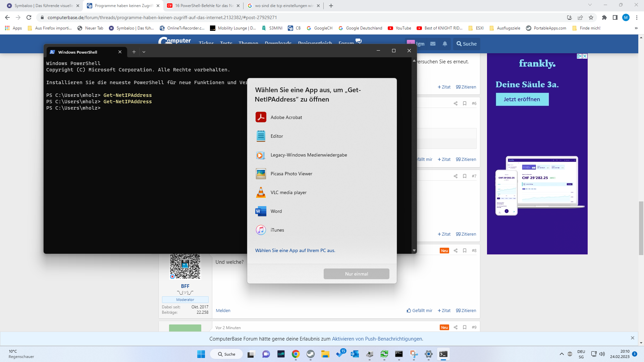Click share icon on post #7

pyautogui.click(x=455, y=176)
